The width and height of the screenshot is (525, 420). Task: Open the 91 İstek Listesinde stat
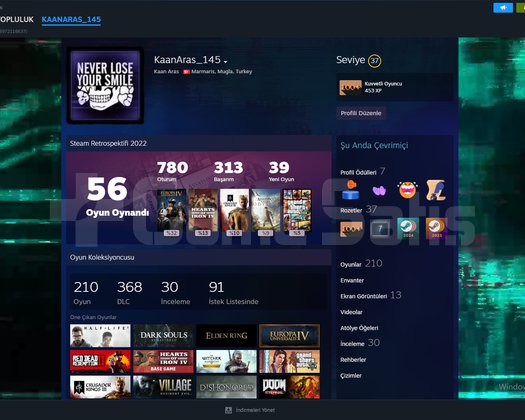point(233,292)
